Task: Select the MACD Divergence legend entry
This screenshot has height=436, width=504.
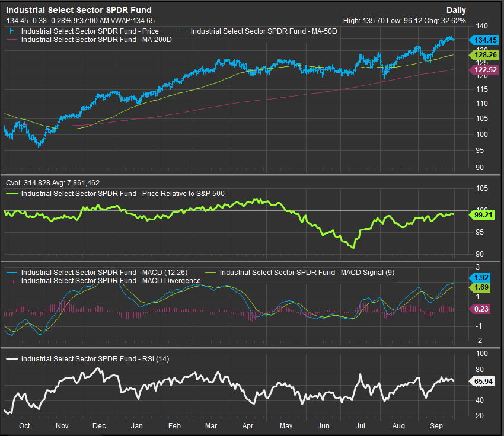Action: click(111, 281)
